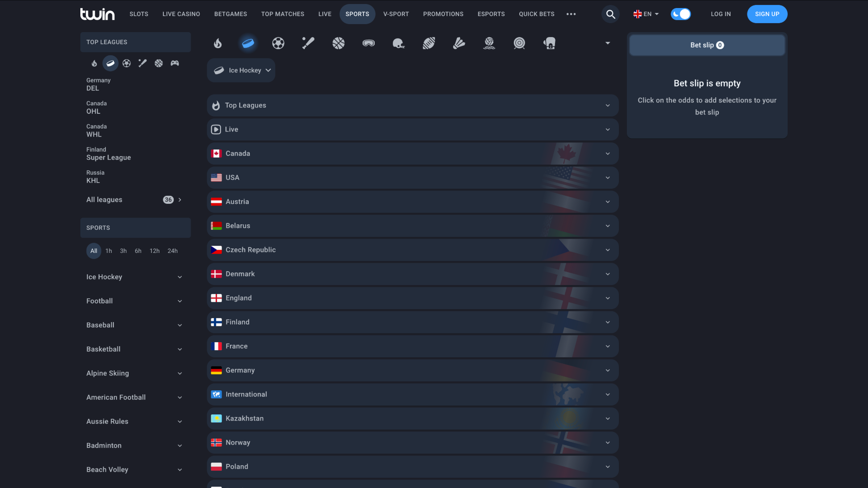Select the Ice Hockey sport icon

(248, 43)
